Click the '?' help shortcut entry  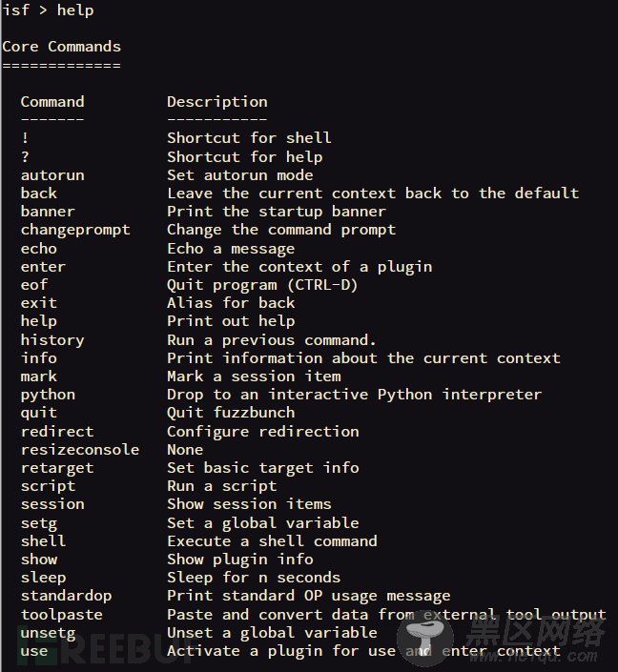coord(25,156)
